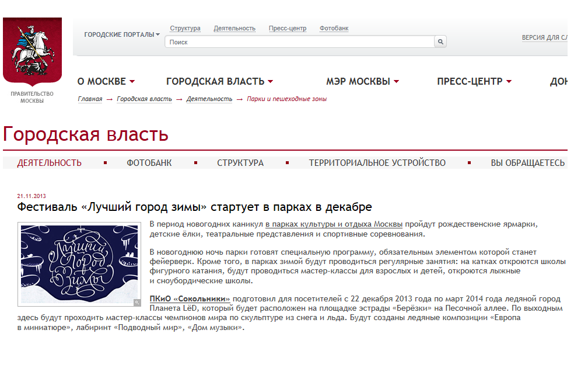This screenshot has width=588, height=368.
Task: Click the Городская власть page heading
Action: click(86, 134)
